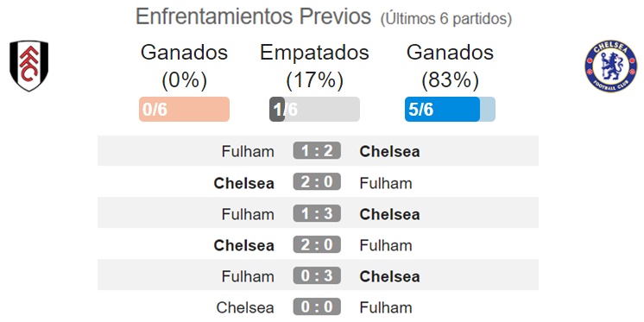Viewport: 644px width, 322px height.
Task: Open the Chelsea 0:0 Fulham score badge
Action: [x=317, y=306]
